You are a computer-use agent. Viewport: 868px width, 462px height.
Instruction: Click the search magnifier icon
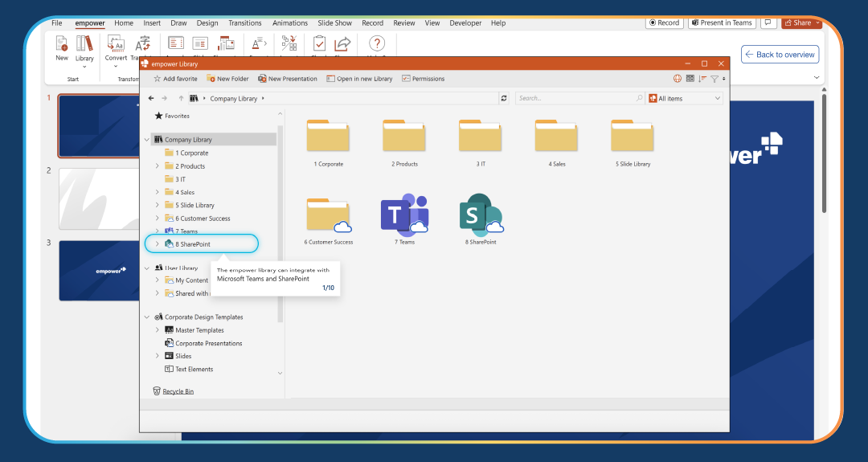[x=640, y=98]
